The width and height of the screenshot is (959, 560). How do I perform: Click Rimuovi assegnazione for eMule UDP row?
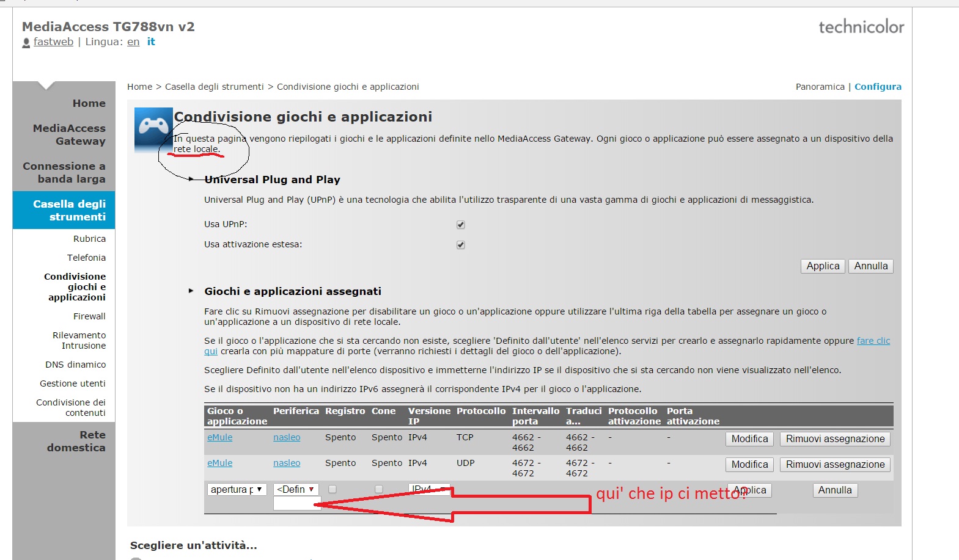tap(835, 465)
